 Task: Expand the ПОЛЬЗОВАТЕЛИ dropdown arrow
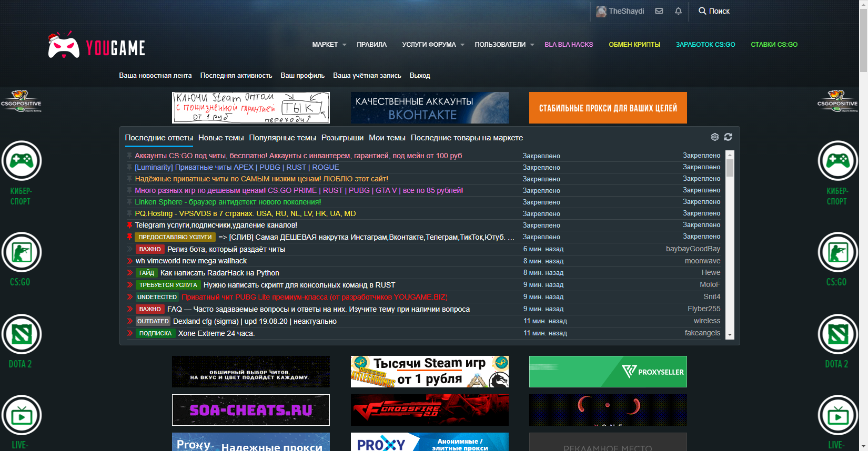pos(532,45)
